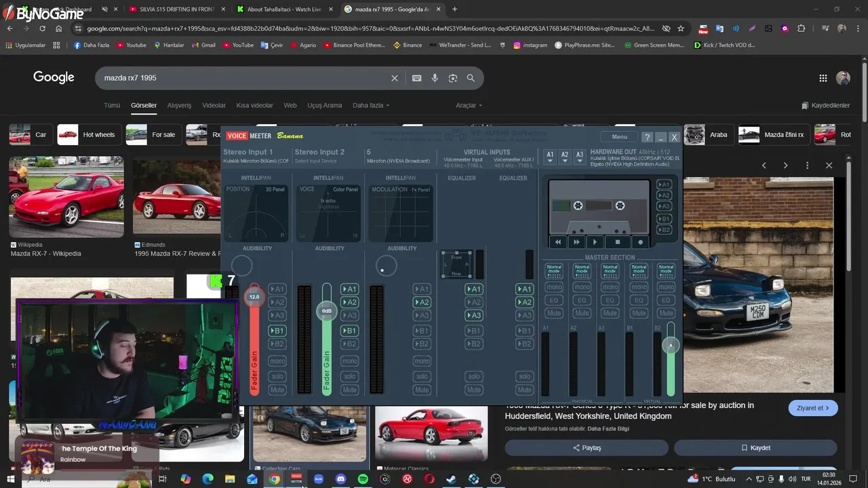Rewind the Voicemeeter cassette recorder

pyautogui.click(x=558, y=242)
